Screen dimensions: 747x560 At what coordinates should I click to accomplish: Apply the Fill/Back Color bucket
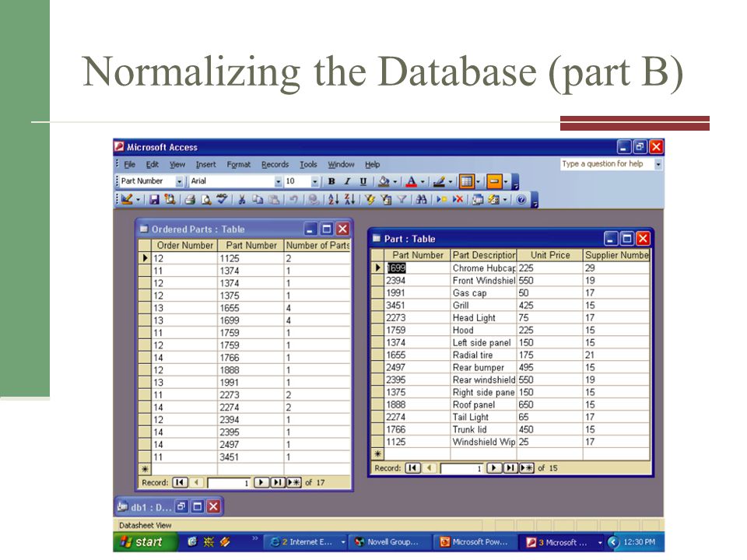coord(384,181)
